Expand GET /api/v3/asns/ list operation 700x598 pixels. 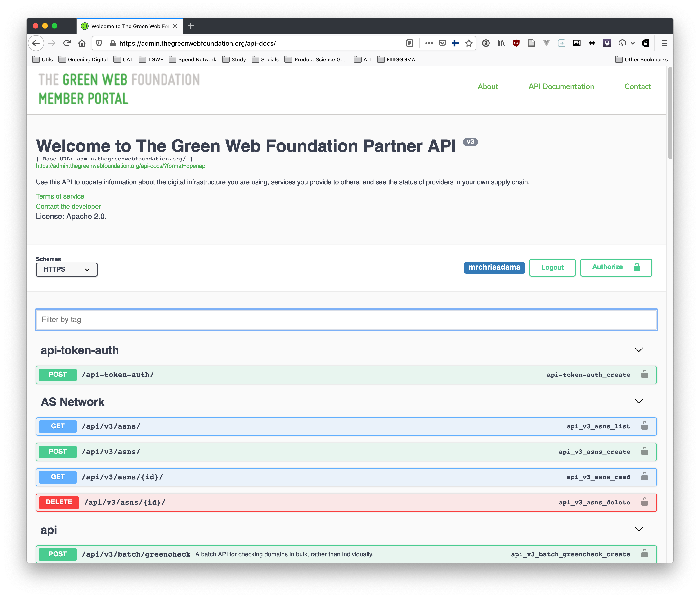(346, 426)
